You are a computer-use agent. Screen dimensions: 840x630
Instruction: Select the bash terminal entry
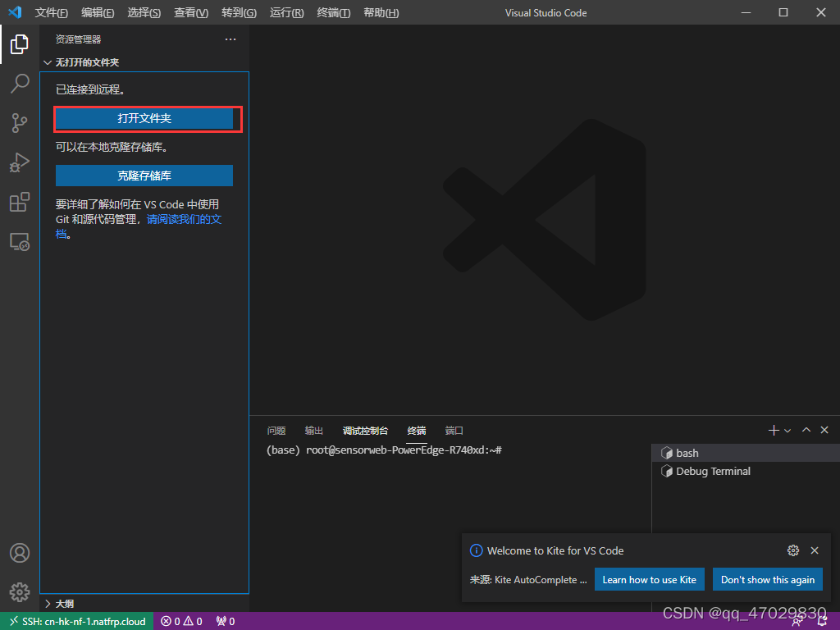[745, 453]
